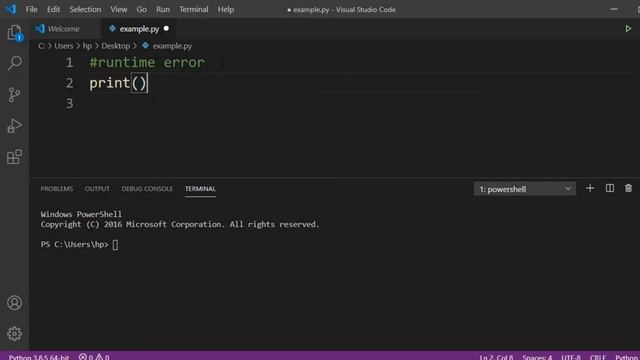640x360 pixels.
Task: Click line number 1 in the gutter
Action: [70, 62]
